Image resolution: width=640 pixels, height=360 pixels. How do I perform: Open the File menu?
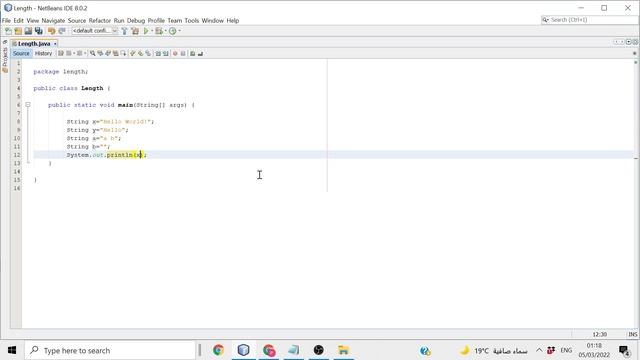6,20
